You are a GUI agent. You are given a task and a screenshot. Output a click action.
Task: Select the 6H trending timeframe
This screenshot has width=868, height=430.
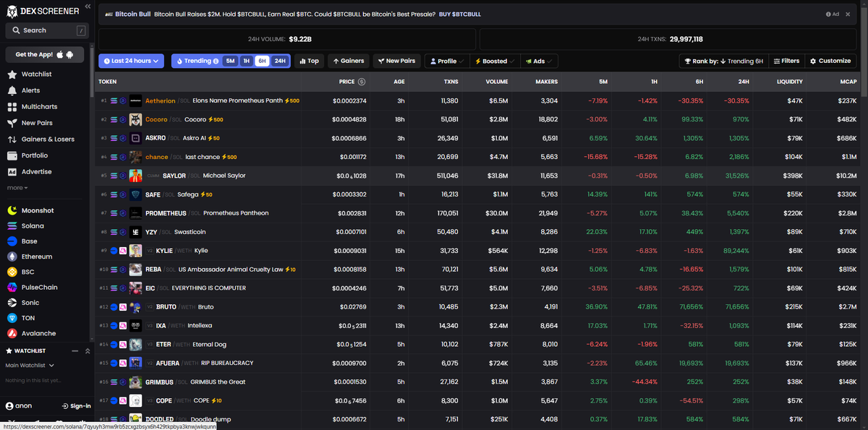click(x=262, y=61)
